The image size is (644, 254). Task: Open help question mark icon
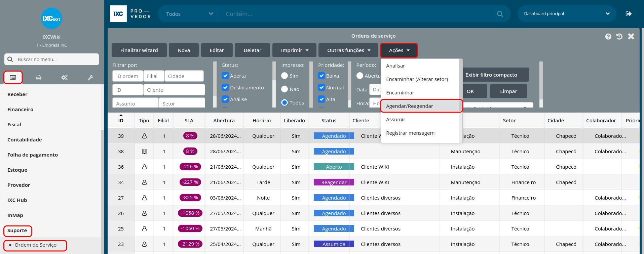coord(608,37)
